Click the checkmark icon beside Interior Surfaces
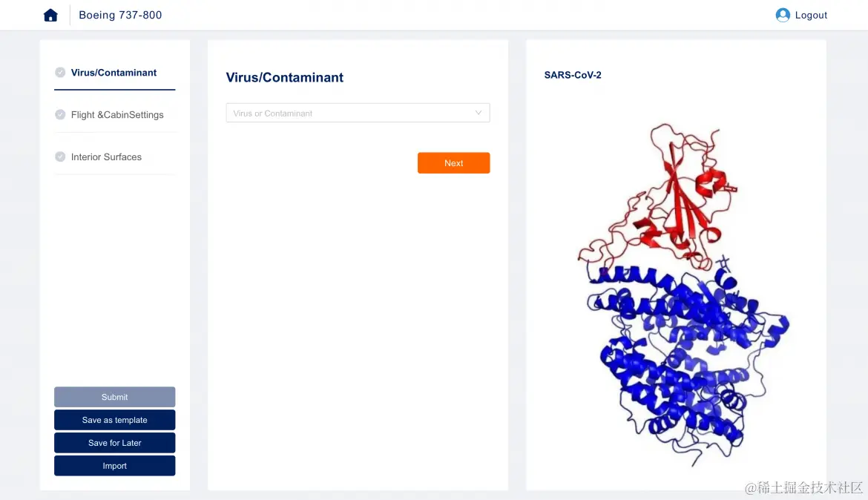Viewport: 868px width, 500px height. [60, 157]
